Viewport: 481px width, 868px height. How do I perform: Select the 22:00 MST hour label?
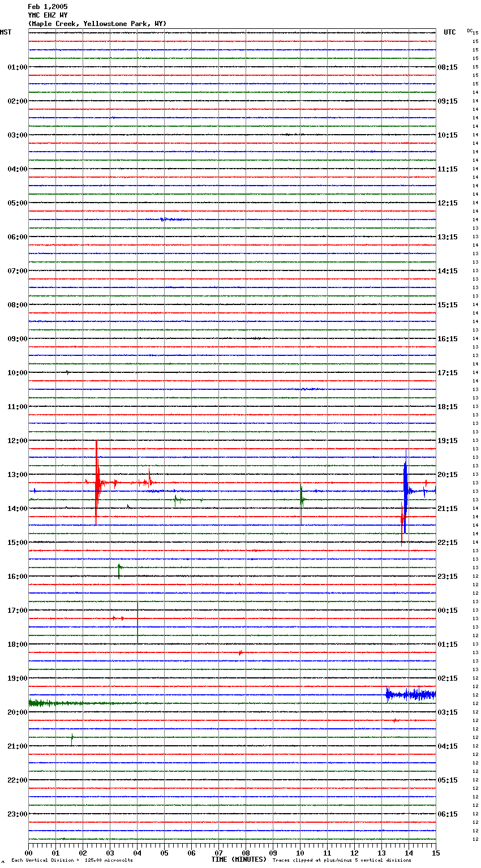[18, 780]
